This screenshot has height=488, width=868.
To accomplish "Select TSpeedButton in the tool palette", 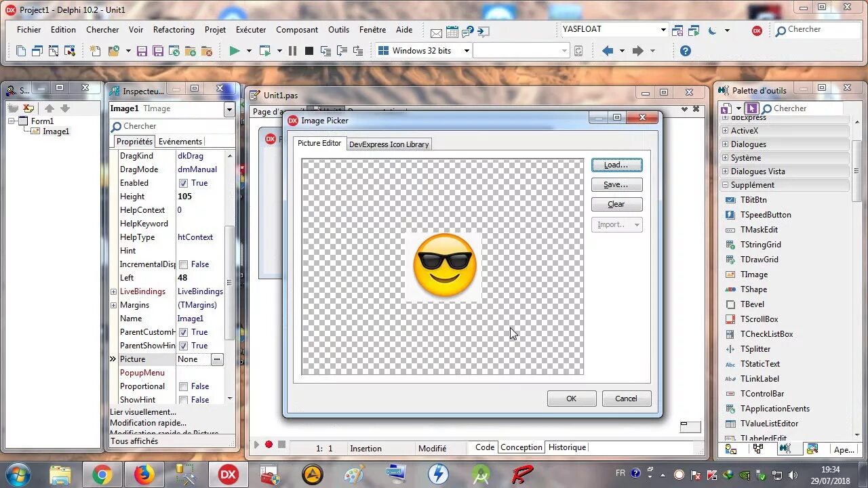I will (x=766, y=215).
